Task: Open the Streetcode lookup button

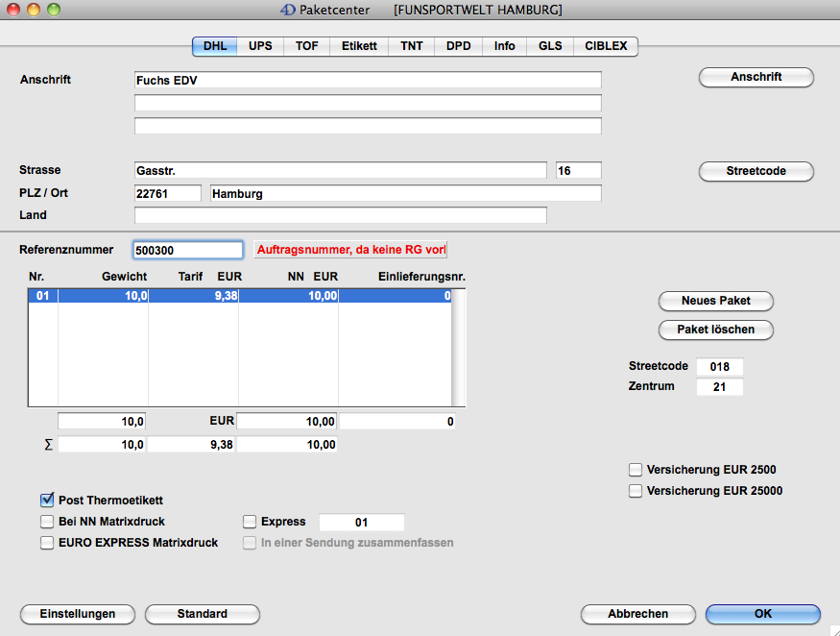Action: 756,171
